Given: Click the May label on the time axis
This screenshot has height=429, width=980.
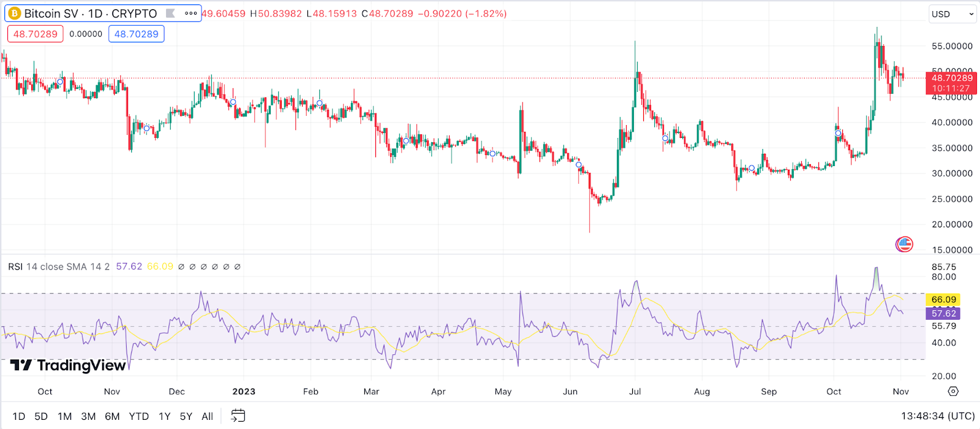Looking at the screenshot, I should pos(503,392).
